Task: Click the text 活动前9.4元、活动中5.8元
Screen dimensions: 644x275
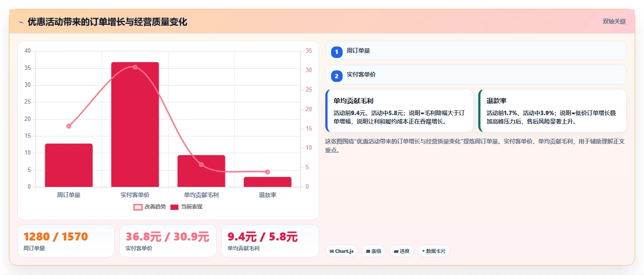Action: 369,113
